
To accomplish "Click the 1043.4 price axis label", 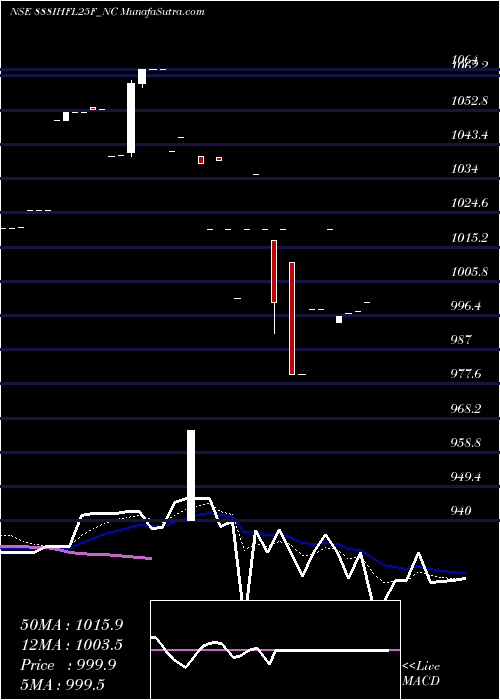I will [469, 134].
